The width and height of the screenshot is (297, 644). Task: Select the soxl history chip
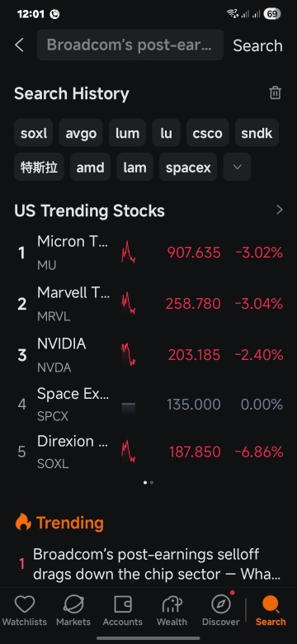(x=34, y=133)
